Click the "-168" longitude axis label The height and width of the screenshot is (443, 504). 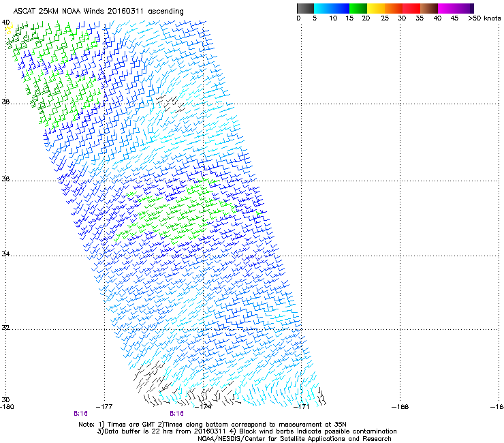[400, 407]
